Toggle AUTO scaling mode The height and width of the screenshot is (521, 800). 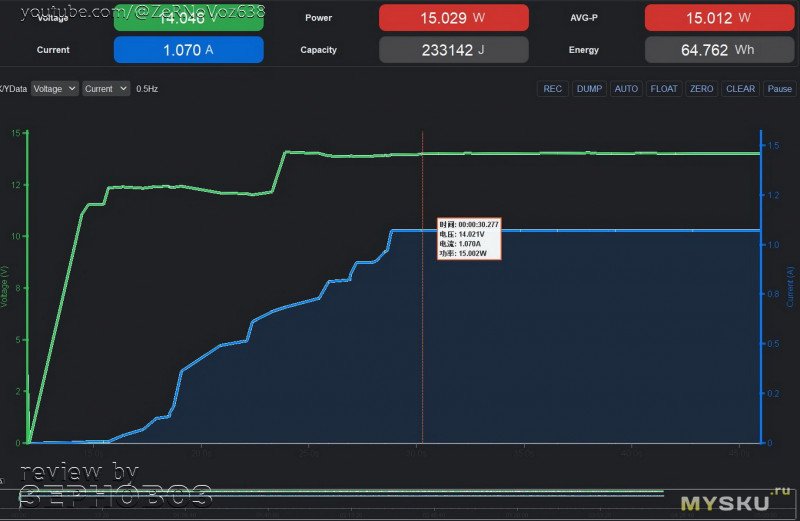pyautogui.click(x=626, y=89)
